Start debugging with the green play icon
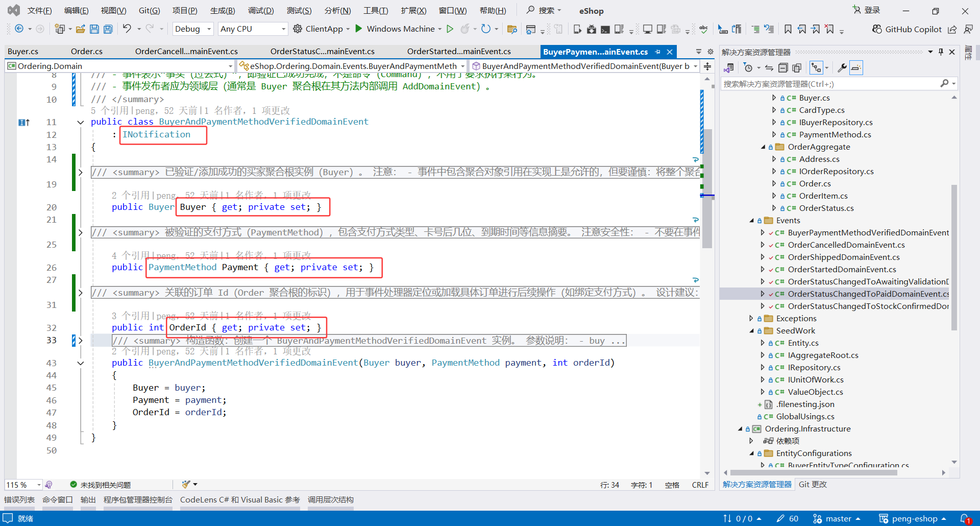Viewport: 980px width, 526px height. click(359, 29)
